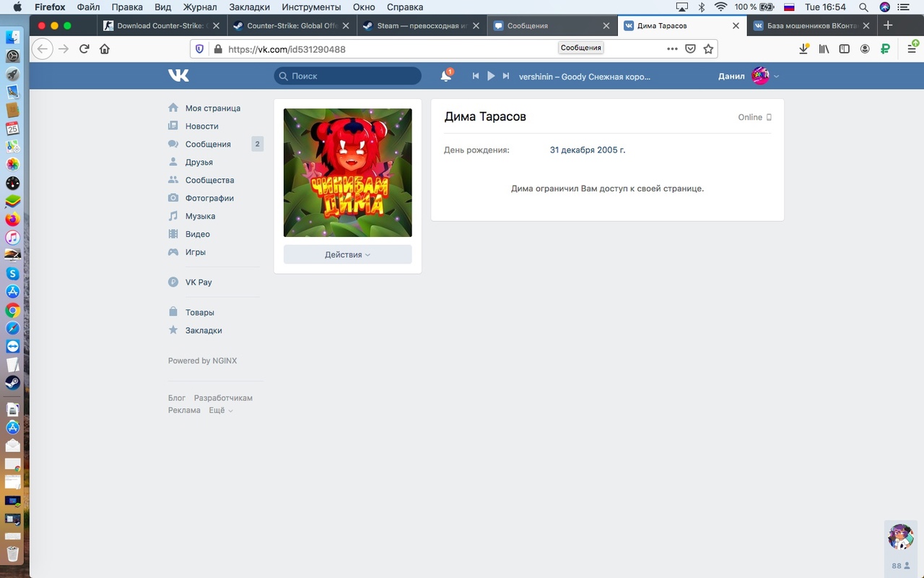Click the Разработчикам footer link
924x578 pixels.
click(x=223, y=398)
